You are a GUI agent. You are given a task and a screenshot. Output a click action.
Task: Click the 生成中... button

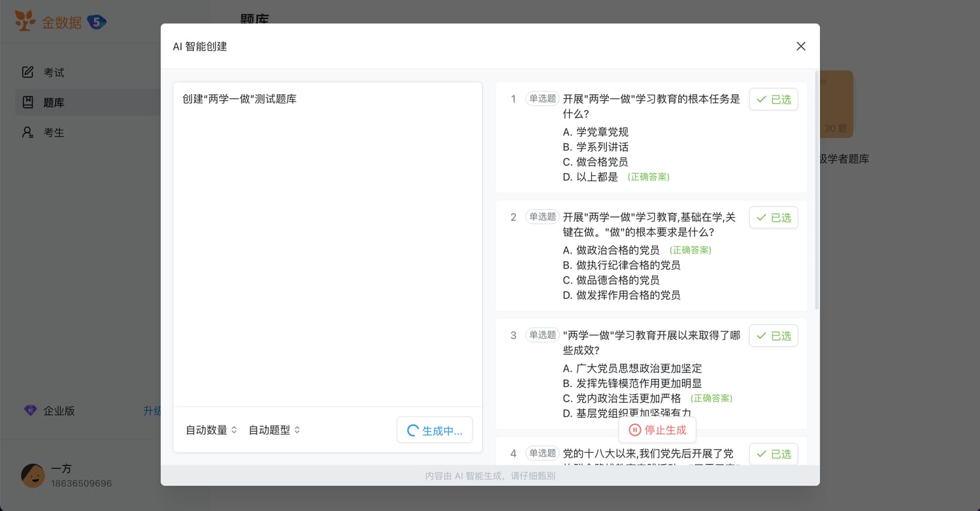tap(434, 431)
